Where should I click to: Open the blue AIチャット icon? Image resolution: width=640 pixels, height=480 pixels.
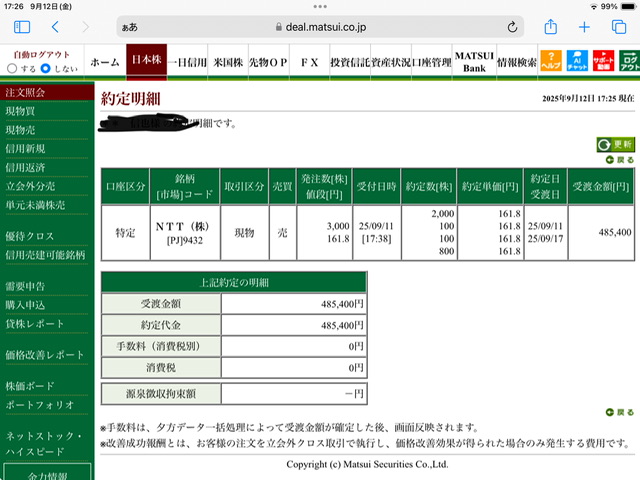[577, 61]
